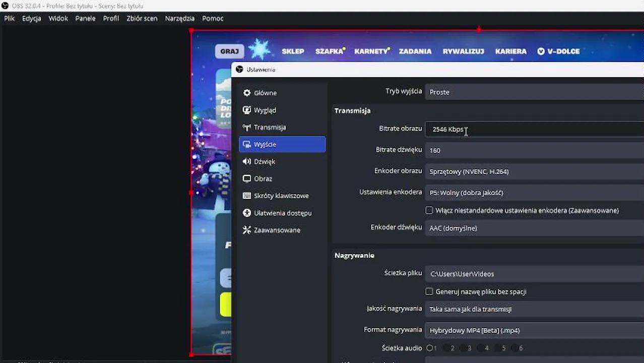Switch to Dźwięk settings tab
The width and height of the screenshot is (644, 363).
[282, 161]
